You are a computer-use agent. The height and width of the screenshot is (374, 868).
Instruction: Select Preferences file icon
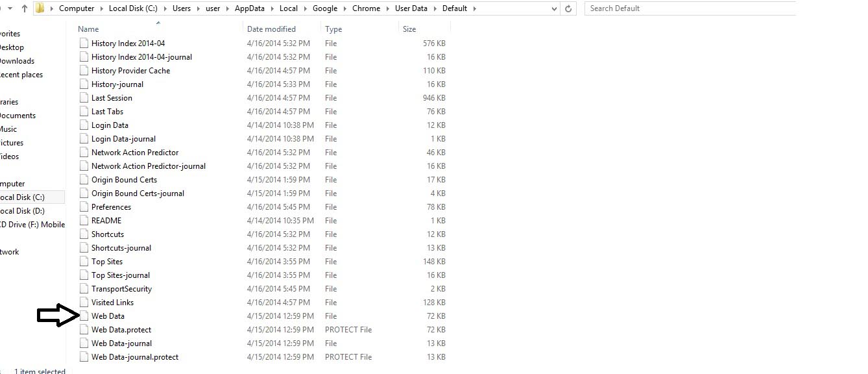tap(83, 206)
